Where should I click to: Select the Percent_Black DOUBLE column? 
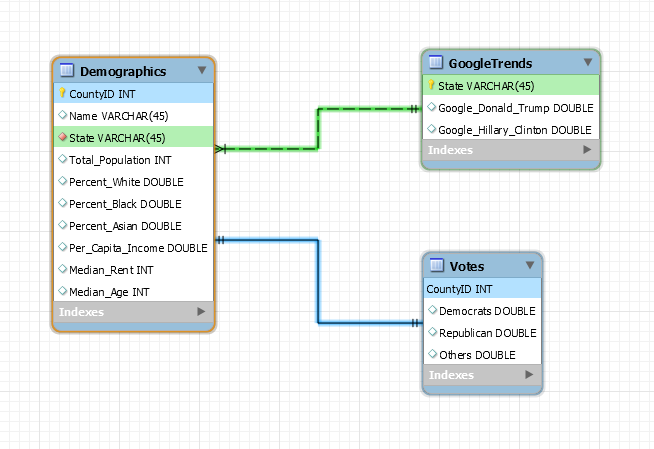tap(133, 204)
